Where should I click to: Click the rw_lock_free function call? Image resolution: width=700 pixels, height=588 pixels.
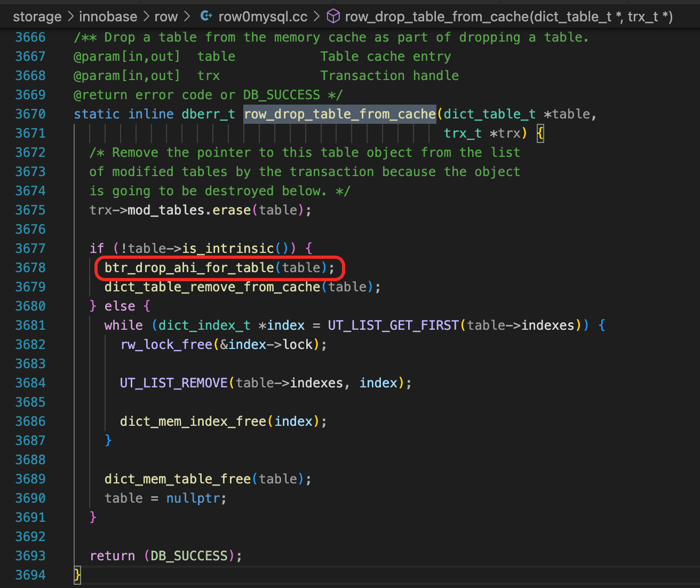pyautogui.click(x=166, y=344)
